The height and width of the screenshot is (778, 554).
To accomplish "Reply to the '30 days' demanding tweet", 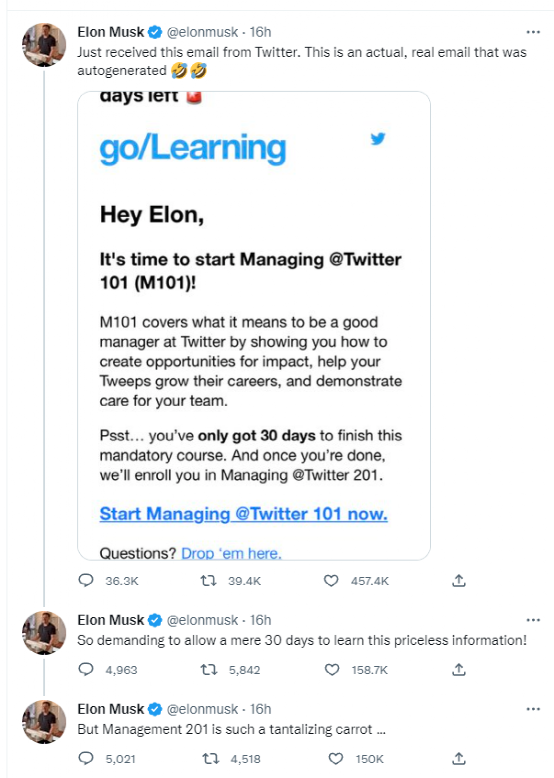I will click(86, 669).
